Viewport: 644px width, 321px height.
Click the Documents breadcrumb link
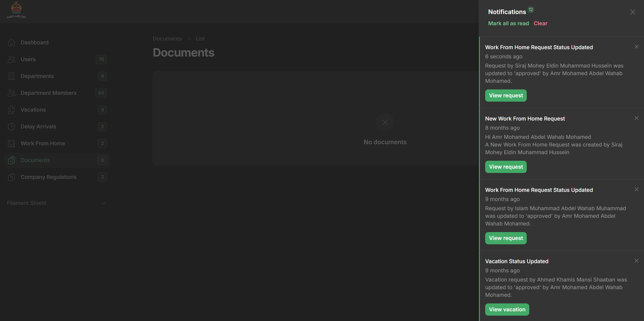tap(167, 39)
